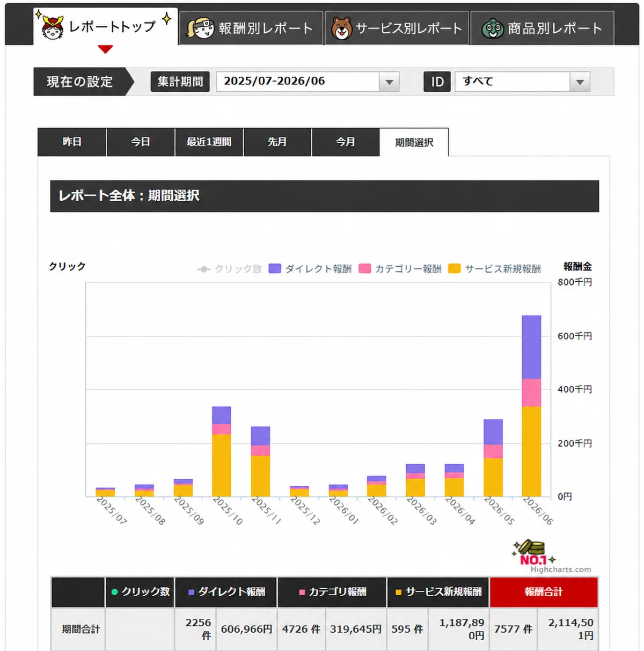This screenshot has width=644, height=651.
Task: Click the ダイレクト報酬 table header
Action: 226,592
